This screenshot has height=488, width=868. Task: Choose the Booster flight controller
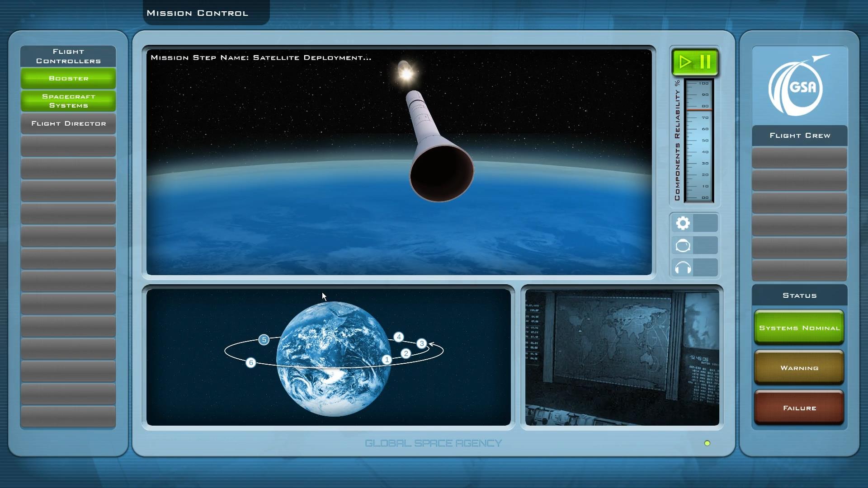click(x=68, y=78)
